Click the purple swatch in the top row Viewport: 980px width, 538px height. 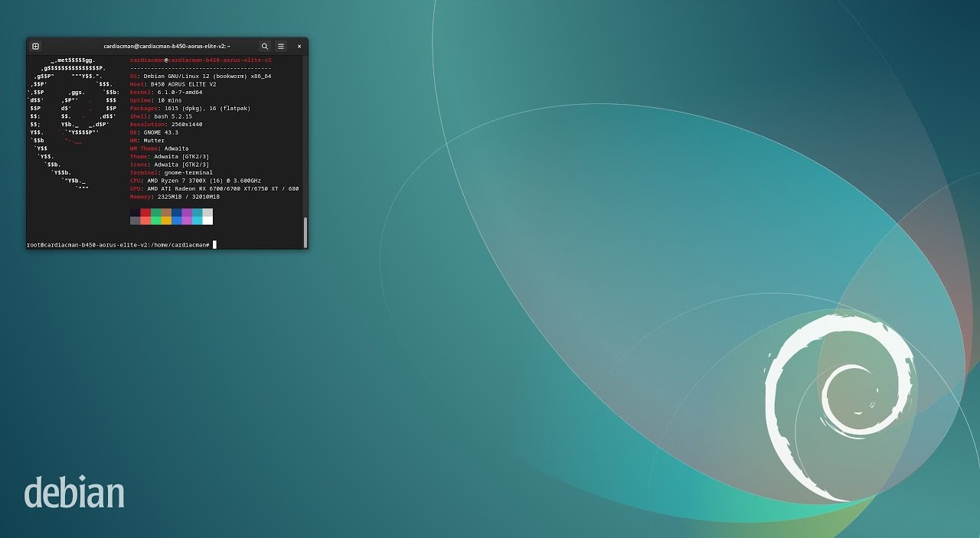[187, 213]
